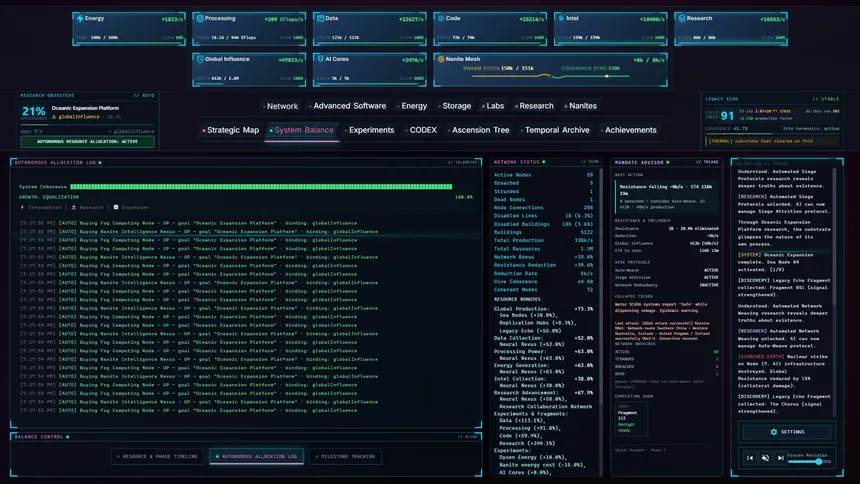Adjust the Frozen Meridian volume slider

(x=810, y=462)
